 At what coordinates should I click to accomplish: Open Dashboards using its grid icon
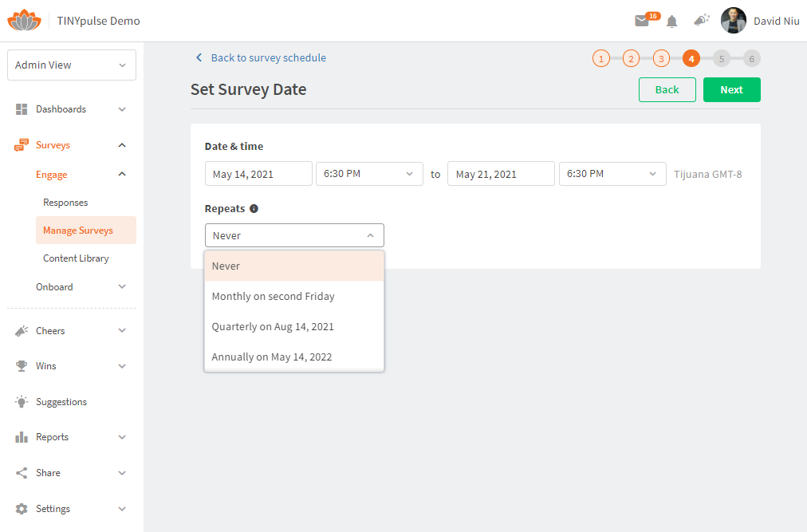click(x=19, y=108)
